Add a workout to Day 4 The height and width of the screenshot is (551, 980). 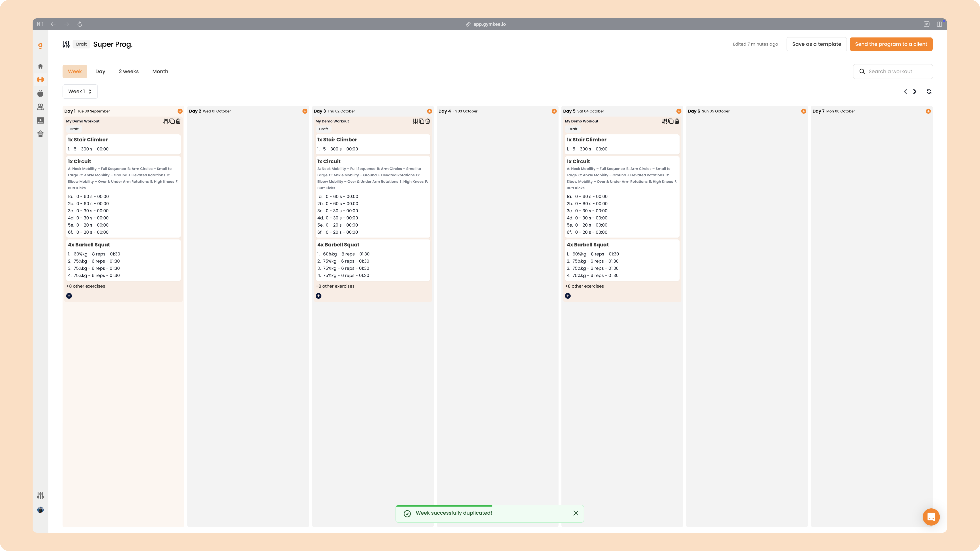[x=554, y=111]
